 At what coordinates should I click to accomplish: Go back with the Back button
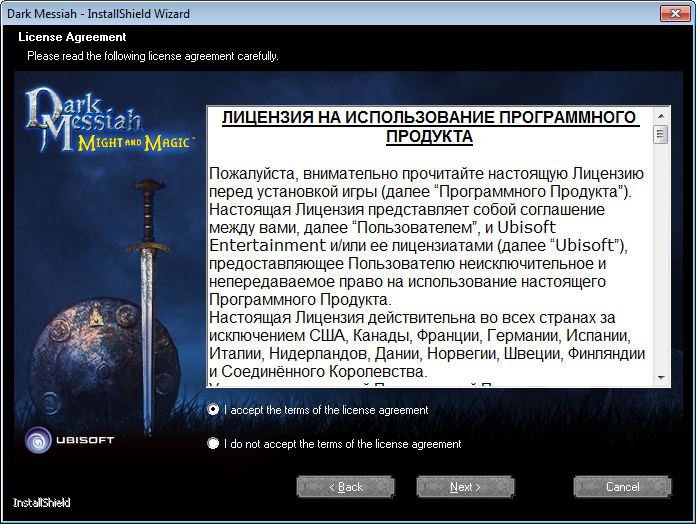[346, 487]
